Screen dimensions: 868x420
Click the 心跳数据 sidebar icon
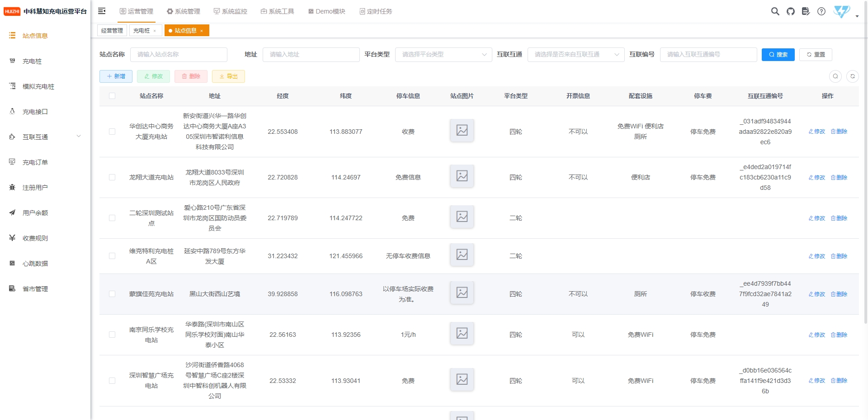(12, 263)
